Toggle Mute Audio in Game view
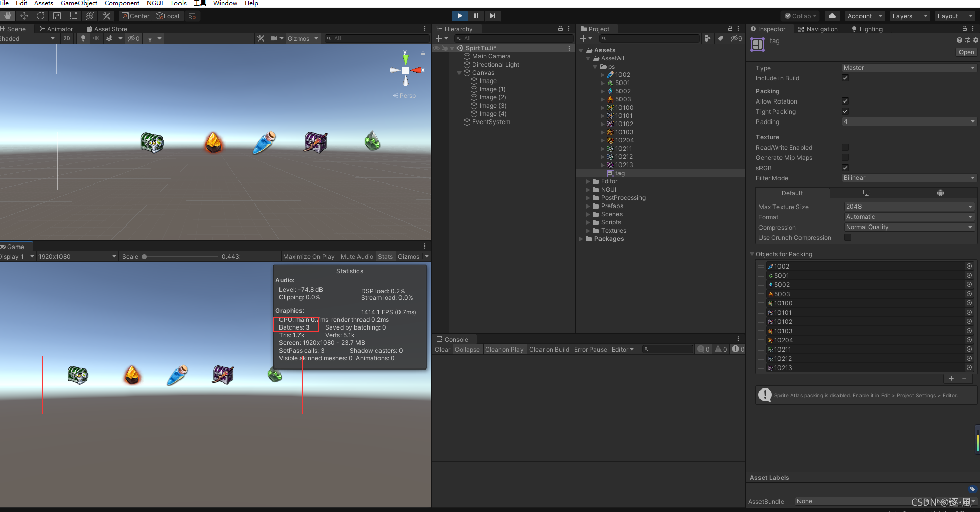Screen dimensions: 980x512 (x=357, y=256)
